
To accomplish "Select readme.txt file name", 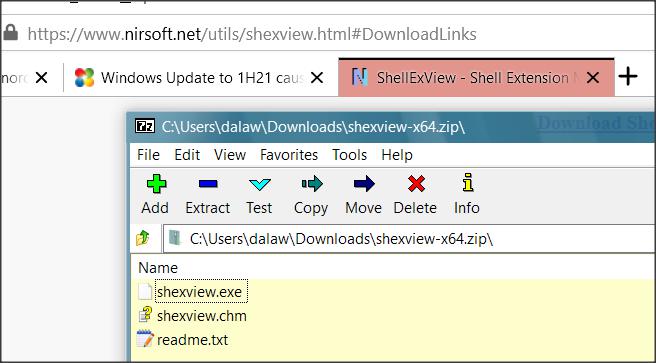I will (x=192, y=339).
